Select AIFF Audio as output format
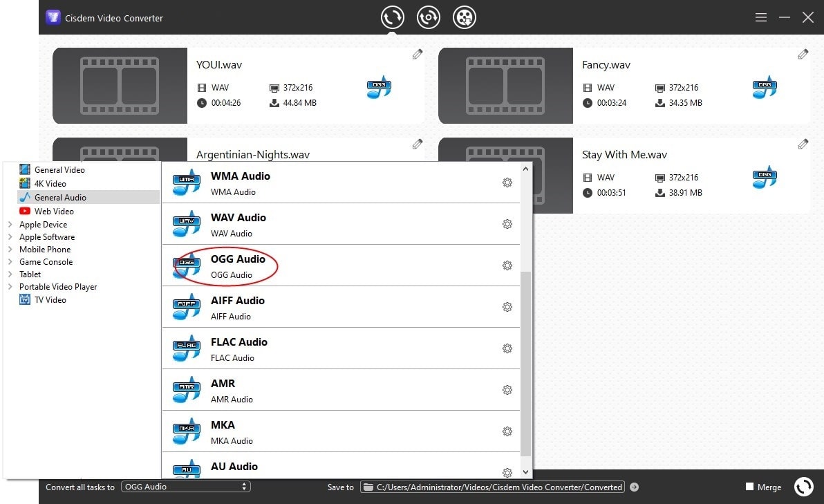 [237, 306]
